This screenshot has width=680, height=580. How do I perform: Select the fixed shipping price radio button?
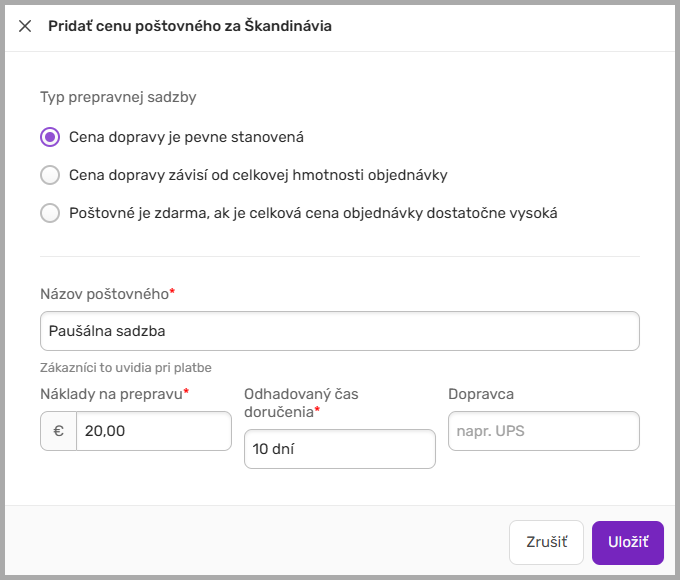pos(50,137)
